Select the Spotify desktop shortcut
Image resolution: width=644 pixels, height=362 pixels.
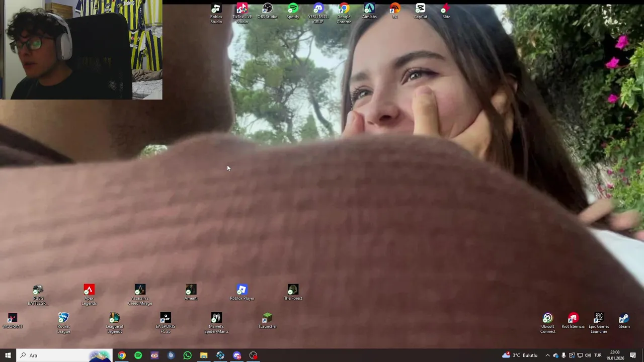click(x=293, y=12)
